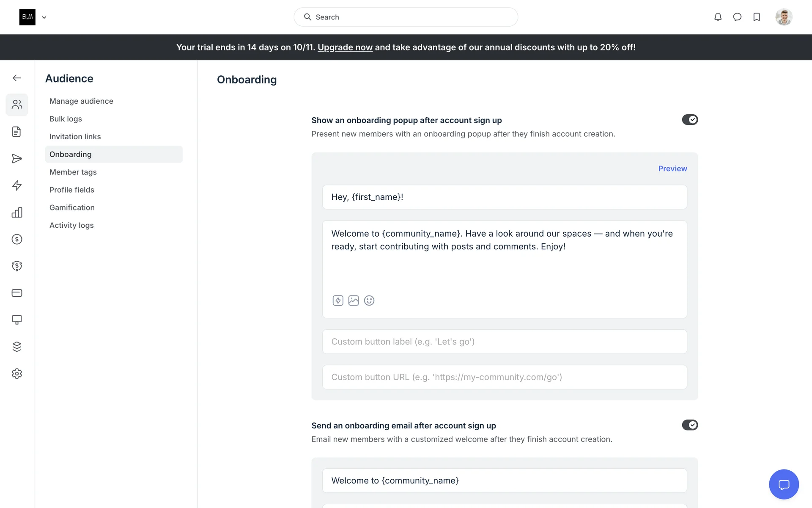Open the Gamification menu item

72,207
